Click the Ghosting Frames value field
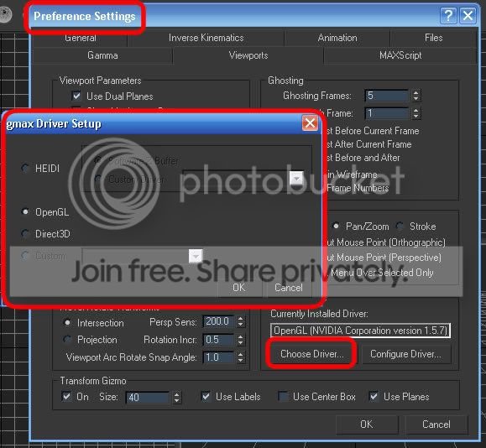The image size is (486, 448). point(386,96)
